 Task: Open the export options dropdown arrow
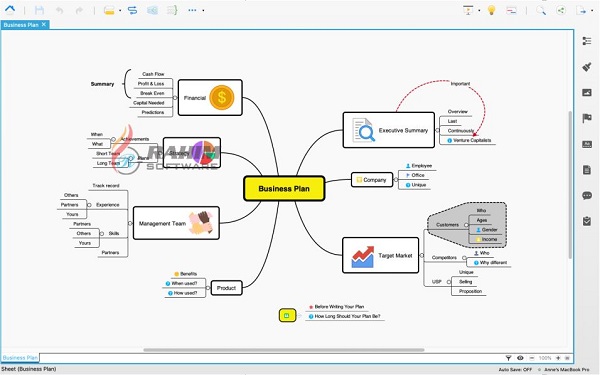(x=592, y=11)
